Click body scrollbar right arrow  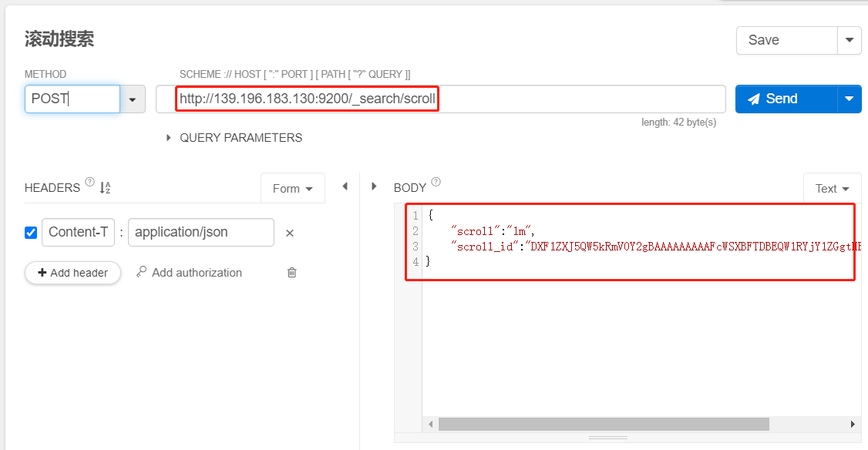pyautogui.click(x=853, y=425)
